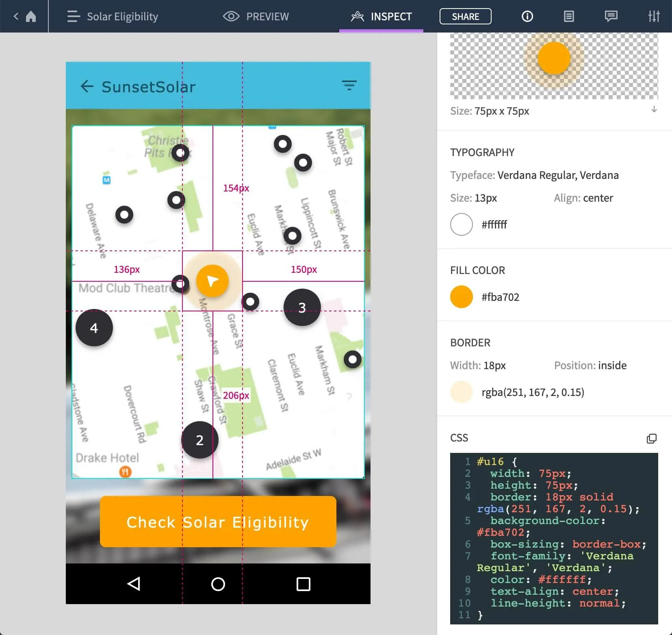
Task: Click the SHARE button
Action: [465, 16]
